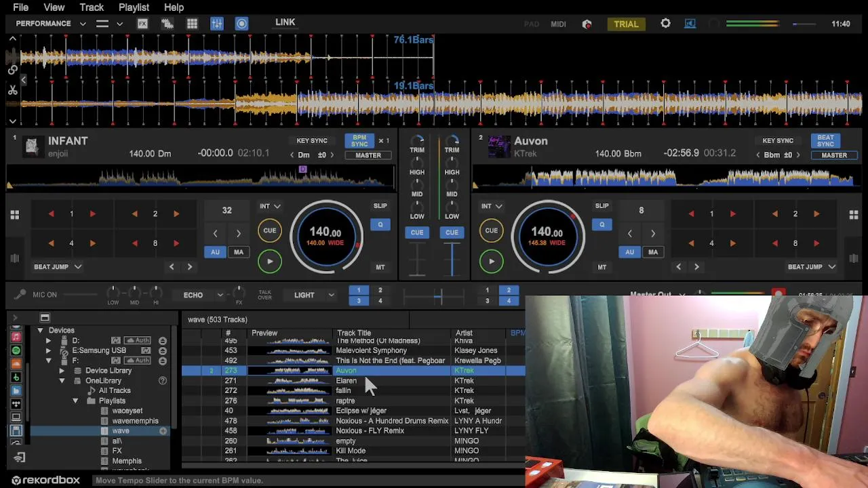Toggle deck 1 AU auto beat loop

click(215, 252)
